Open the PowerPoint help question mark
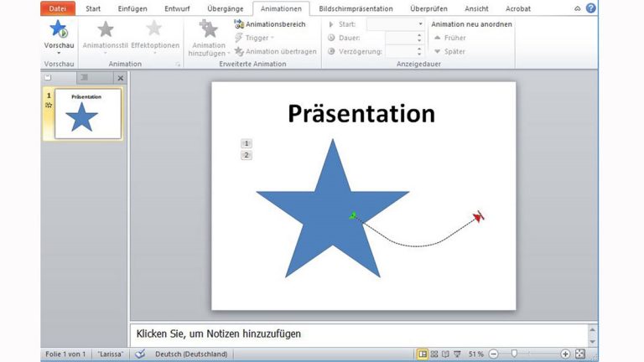 pos(590,8)
